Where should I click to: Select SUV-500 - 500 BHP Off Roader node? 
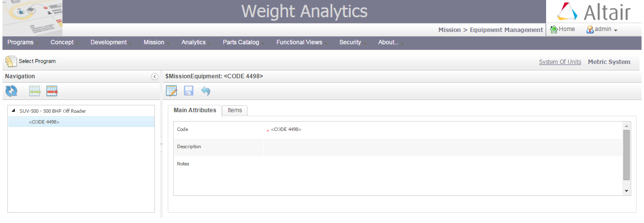[53, 111]
